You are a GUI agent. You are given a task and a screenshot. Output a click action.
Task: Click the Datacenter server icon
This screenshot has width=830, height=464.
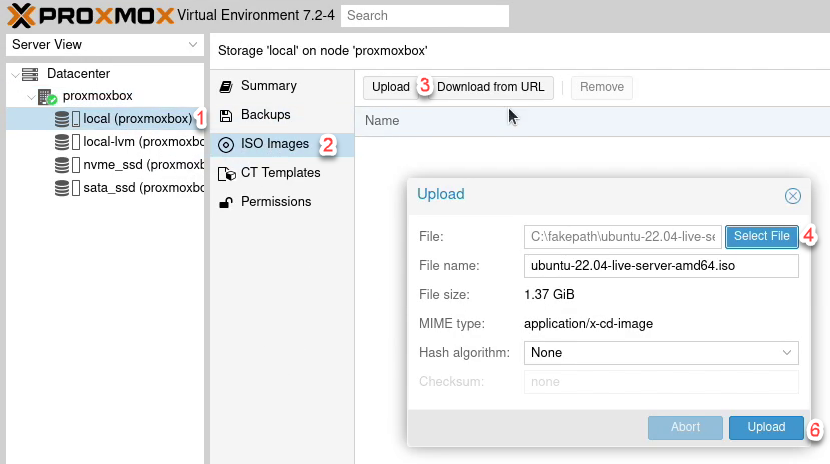coord(30,74)
